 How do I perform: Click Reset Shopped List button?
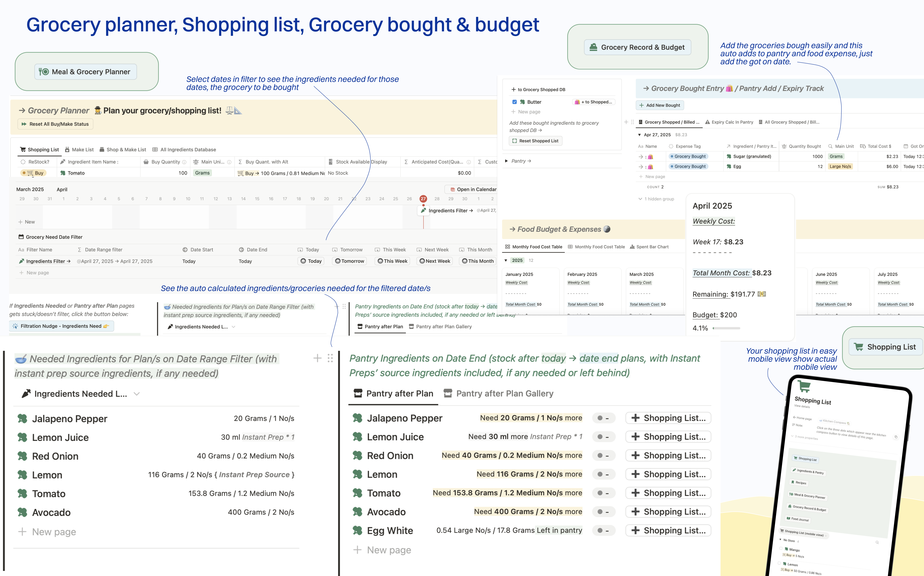[535, 141]
